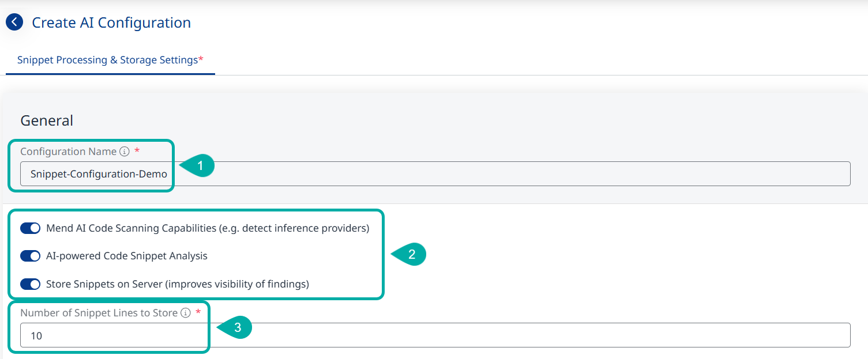Click the Number of Snippet Lines input box
The height and width of the screenshot is (359, 868).
click(435, 335)
